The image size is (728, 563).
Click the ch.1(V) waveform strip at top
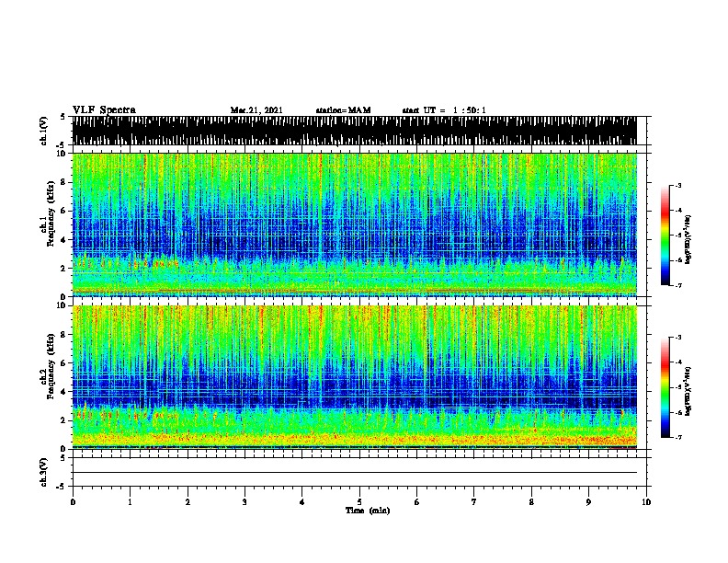pyautogui.click(x=355, y=131)
